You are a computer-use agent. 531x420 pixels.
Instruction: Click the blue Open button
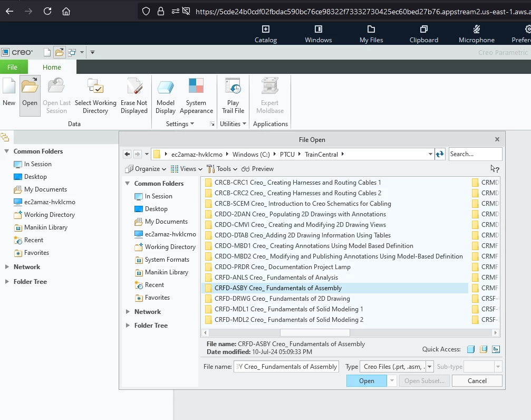click(366, 380)
